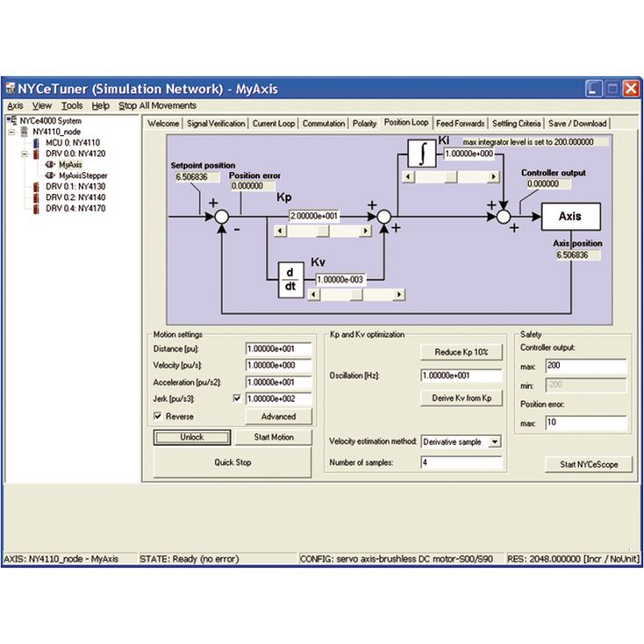Collapse the NY4110_node tree node
Screen dimensions: 644x644
pos(12,132)
